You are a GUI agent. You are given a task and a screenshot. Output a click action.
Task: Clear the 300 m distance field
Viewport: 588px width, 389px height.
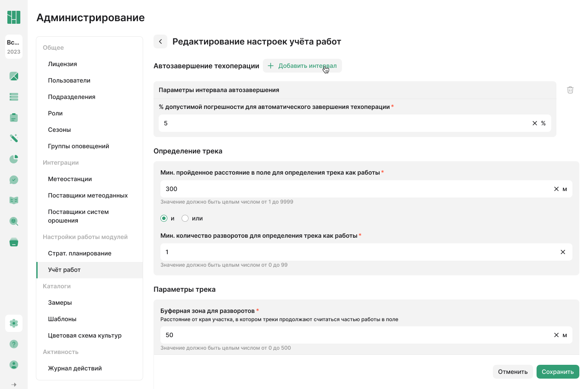(x=556, y=189)
